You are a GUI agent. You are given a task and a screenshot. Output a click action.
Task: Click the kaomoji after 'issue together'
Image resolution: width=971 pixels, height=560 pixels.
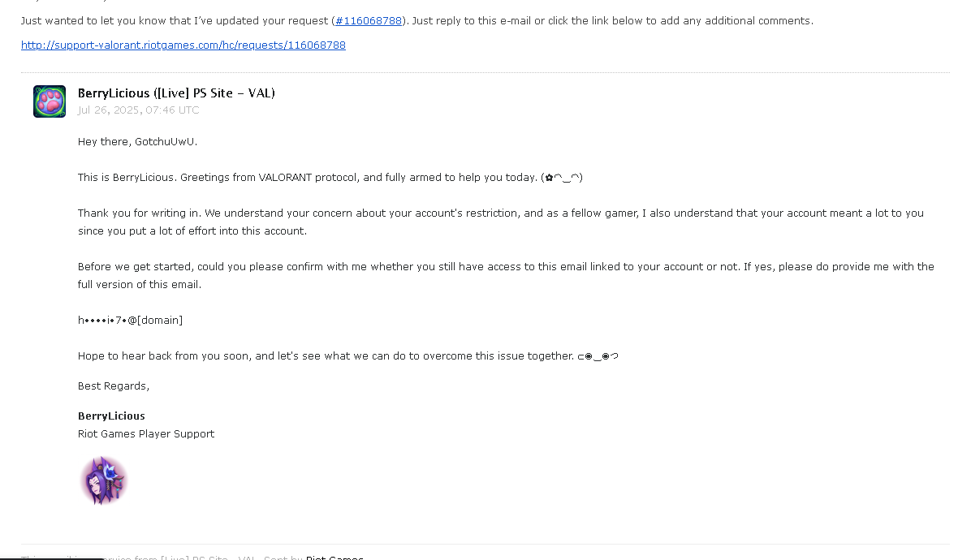[598, 356]
